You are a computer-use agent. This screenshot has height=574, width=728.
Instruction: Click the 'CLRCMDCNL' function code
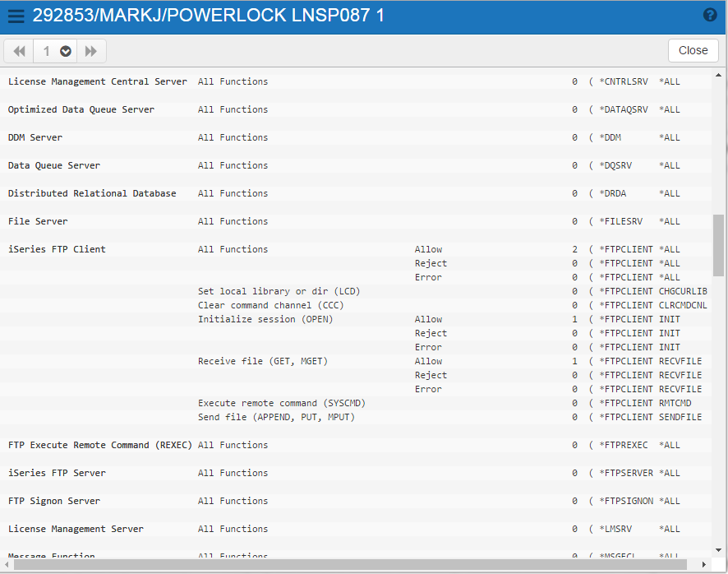(683, 305)
